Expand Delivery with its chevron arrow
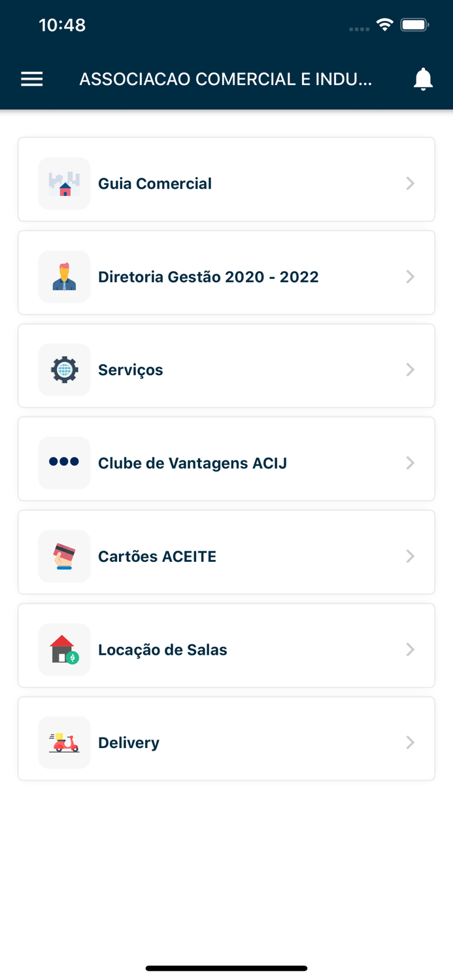 tap(411, 742)
